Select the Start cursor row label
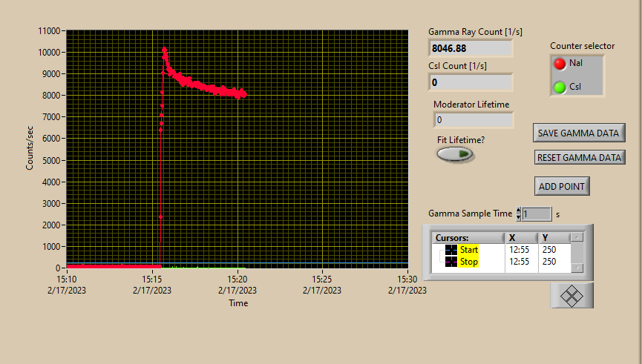The width and height of the screenshot is (642, 364). pos(469,250)
